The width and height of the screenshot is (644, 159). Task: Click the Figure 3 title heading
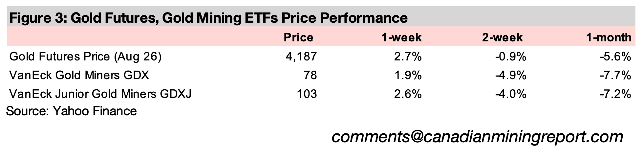[208, 17]
